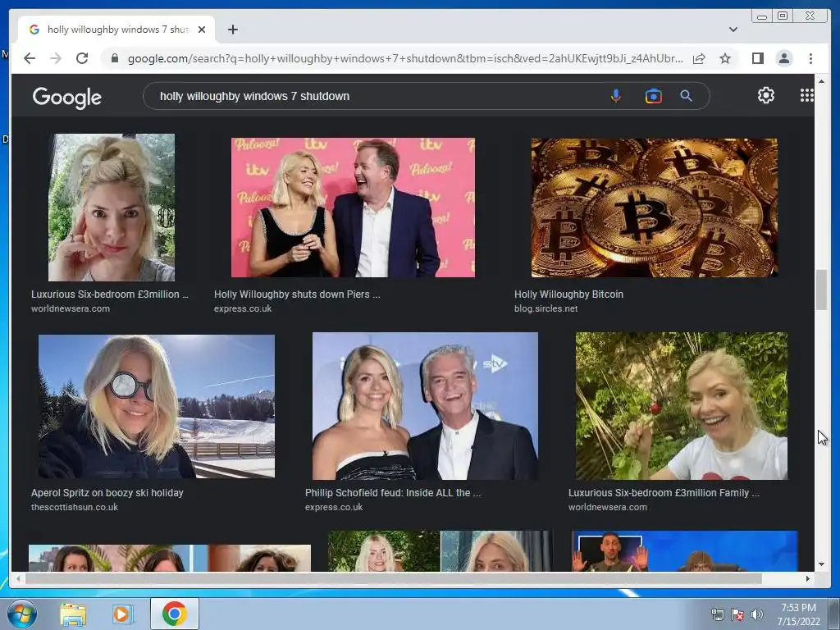The image size is (840, 630).
Task: Start voice search with the microphone
Action: tap(616, 96)
